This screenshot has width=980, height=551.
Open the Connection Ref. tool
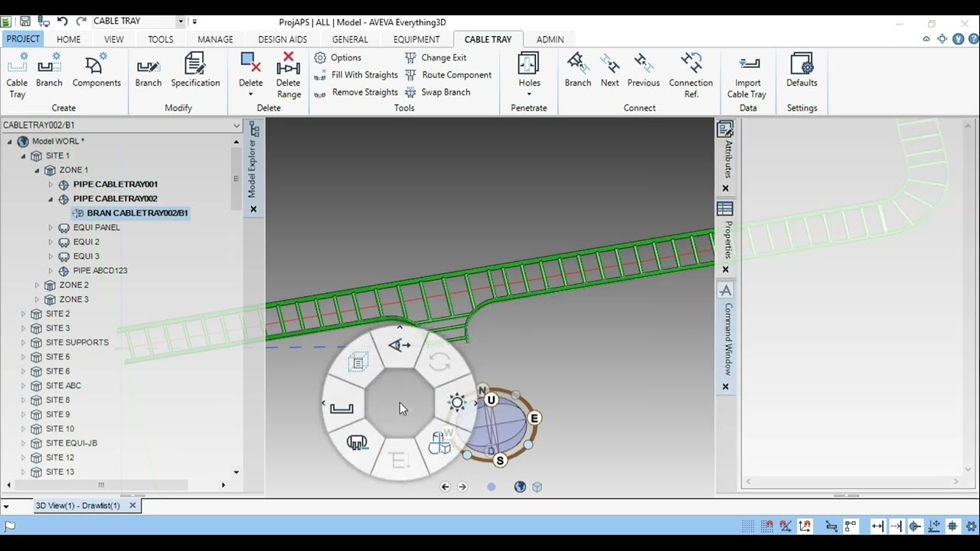point(691,76)
